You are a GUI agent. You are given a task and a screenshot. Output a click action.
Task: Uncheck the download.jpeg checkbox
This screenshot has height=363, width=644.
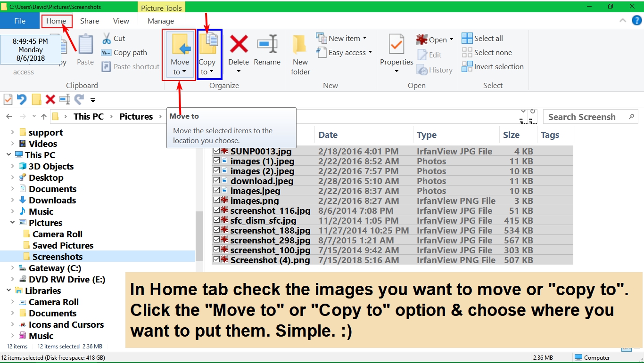[x=216, y=181]
